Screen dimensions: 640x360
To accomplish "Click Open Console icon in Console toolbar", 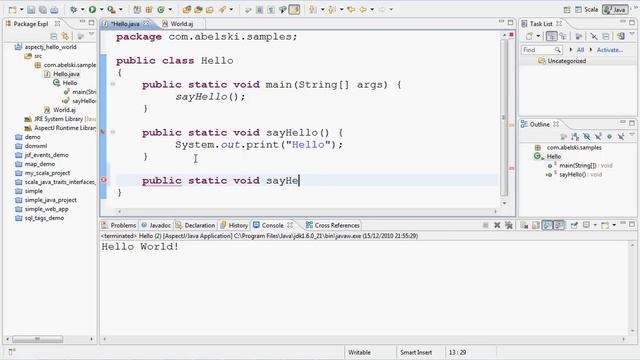I will tap(605, 225).
